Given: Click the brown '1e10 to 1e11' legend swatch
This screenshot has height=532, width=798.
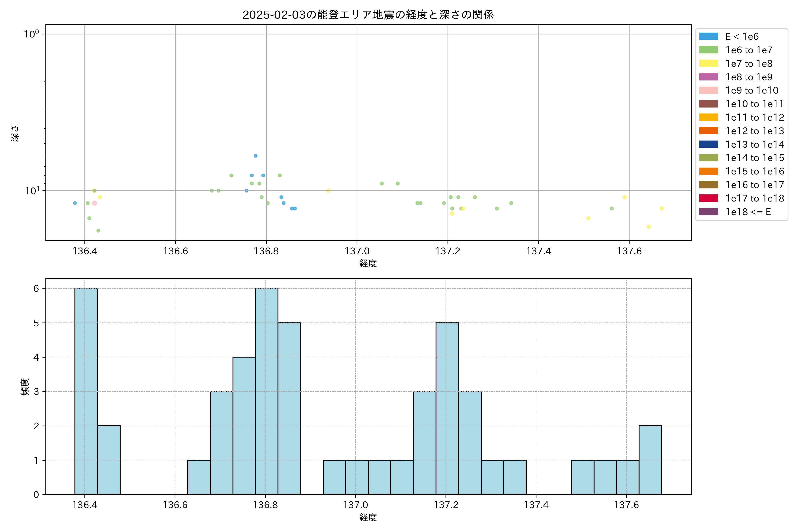Looking at the screenshot, I should 708,104.
